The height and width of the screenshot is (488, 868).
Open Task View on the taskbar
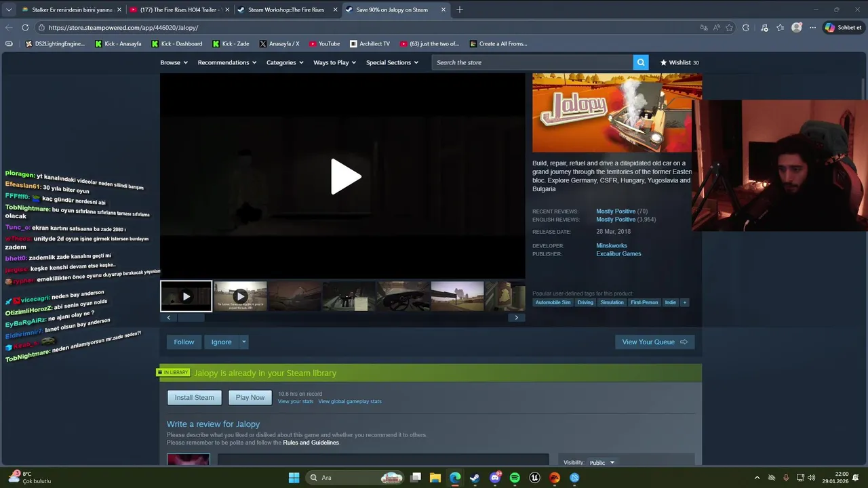click(x=416, y=478)
